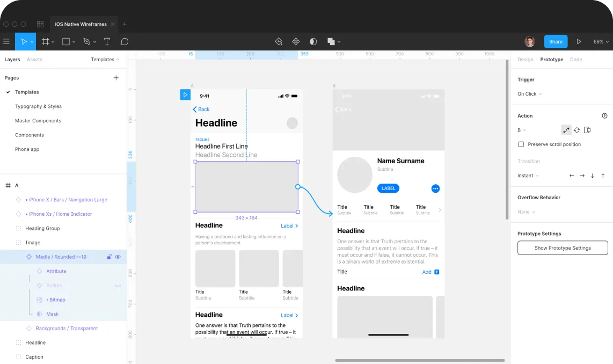Click the Pen tool icon
The height and width of the screenshot is (364, 613).
click(x=86, y=41)
